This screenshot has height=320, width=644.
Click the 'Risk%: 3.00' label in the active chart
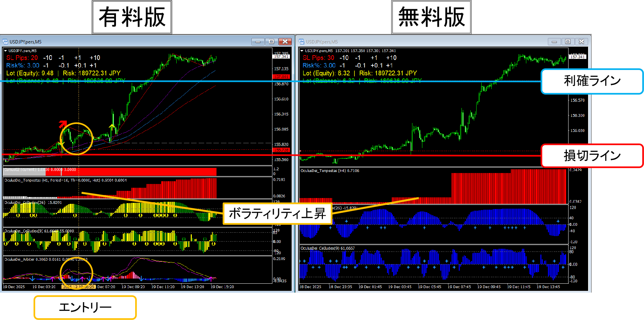tap(23, 65)
